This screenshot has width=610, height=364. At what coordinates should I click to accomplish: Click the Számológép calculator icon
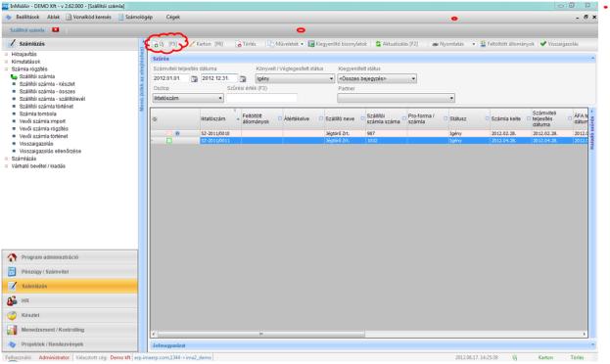click(121, 17)
